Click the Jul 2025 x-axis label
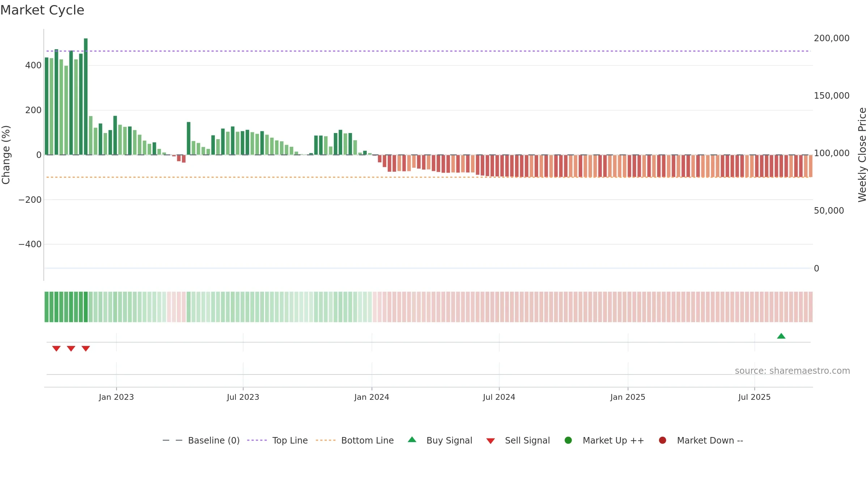The width and height of the screenshot is (868, 488). point(754,397)
